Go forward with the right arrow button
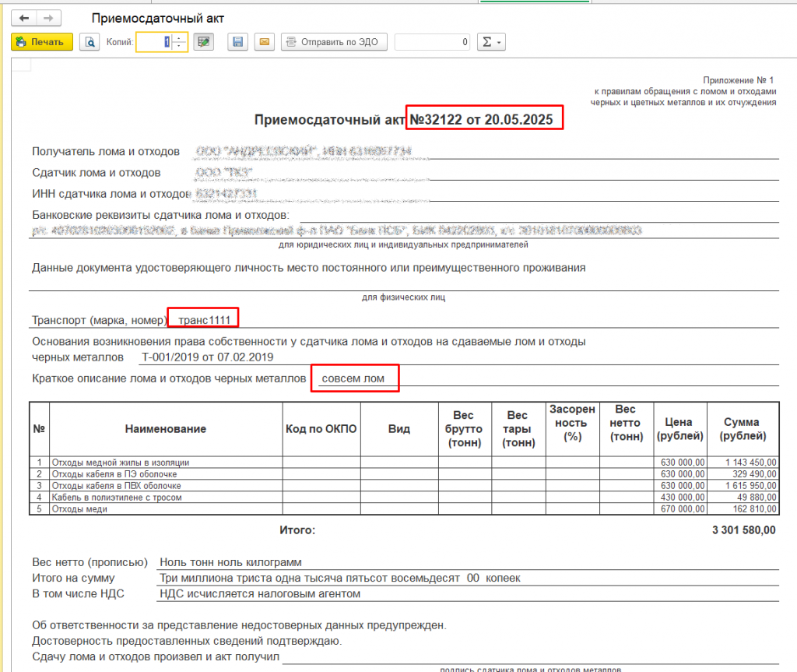Screen dimensions: 797x672 (48, 19)
